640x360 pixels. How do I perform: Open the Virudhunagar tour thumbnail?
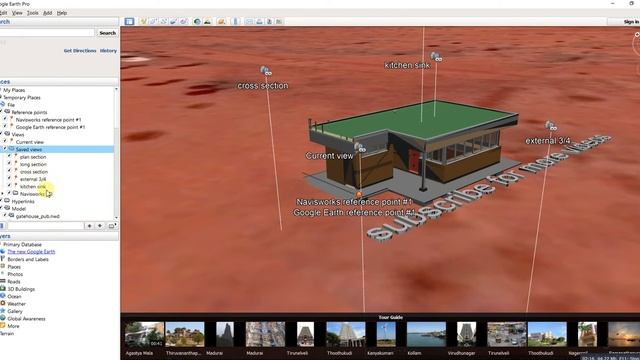click(466, 334)
